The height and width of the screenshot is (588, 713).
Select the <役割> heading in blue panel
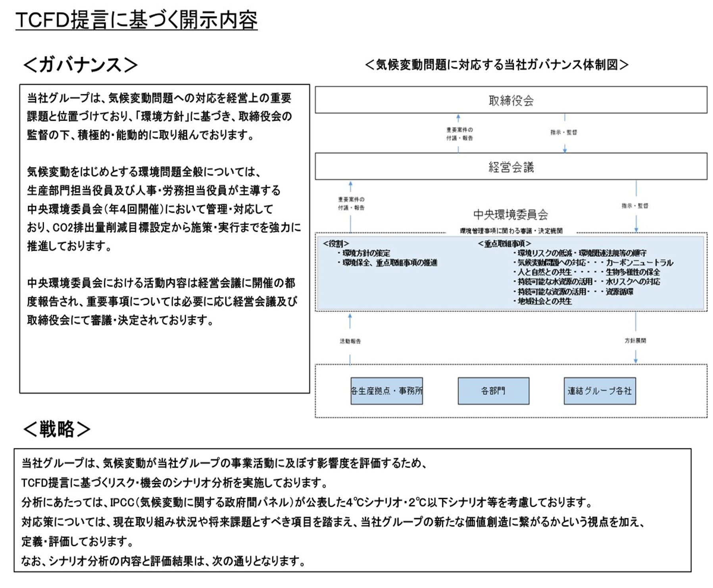(x=336, y=243)
